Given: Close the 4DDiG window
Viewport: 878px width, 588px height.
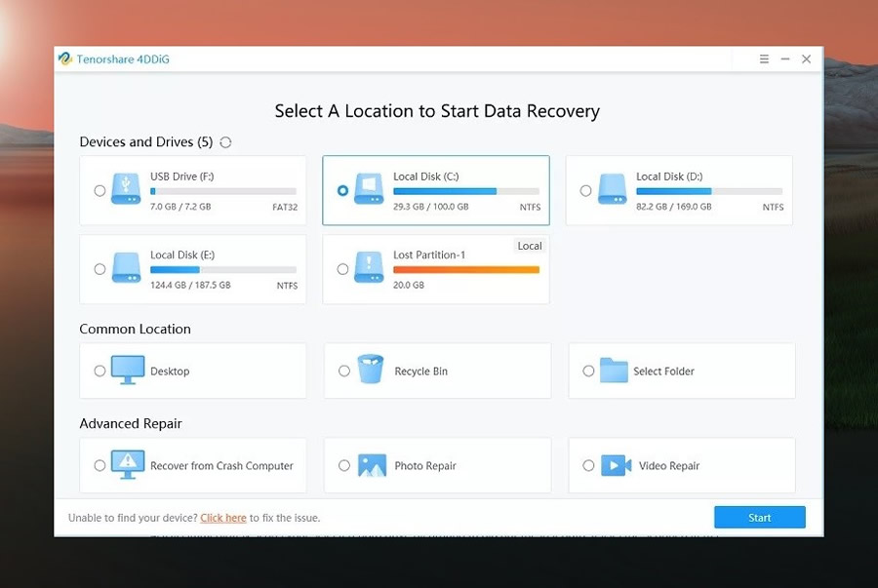Looking at the screenshot, I should click(x=807, y=59).
